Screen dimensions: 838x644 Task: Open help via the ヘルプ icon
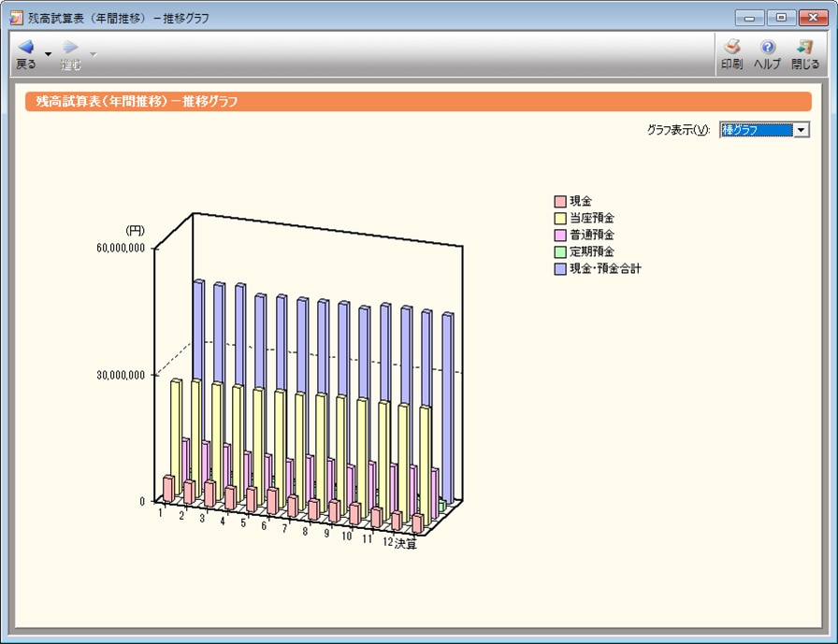tap(768, 48)
